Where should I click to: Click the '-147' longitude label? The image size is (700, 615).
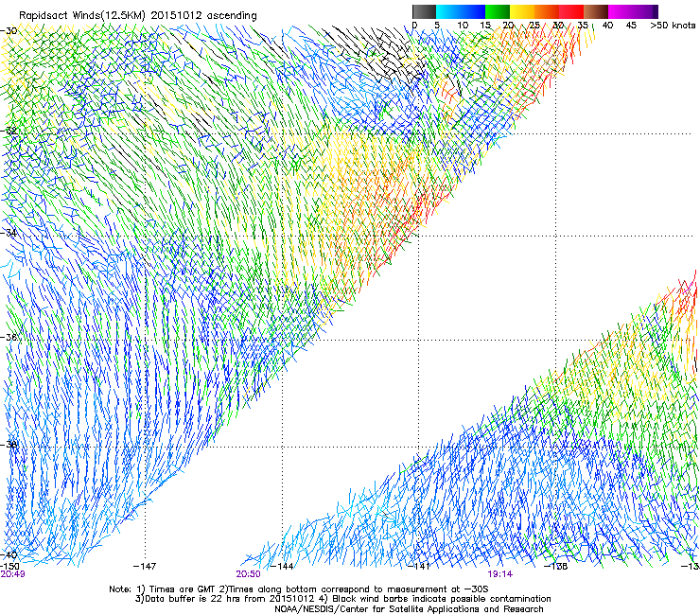pyautogui.click(x=145, y=567)
